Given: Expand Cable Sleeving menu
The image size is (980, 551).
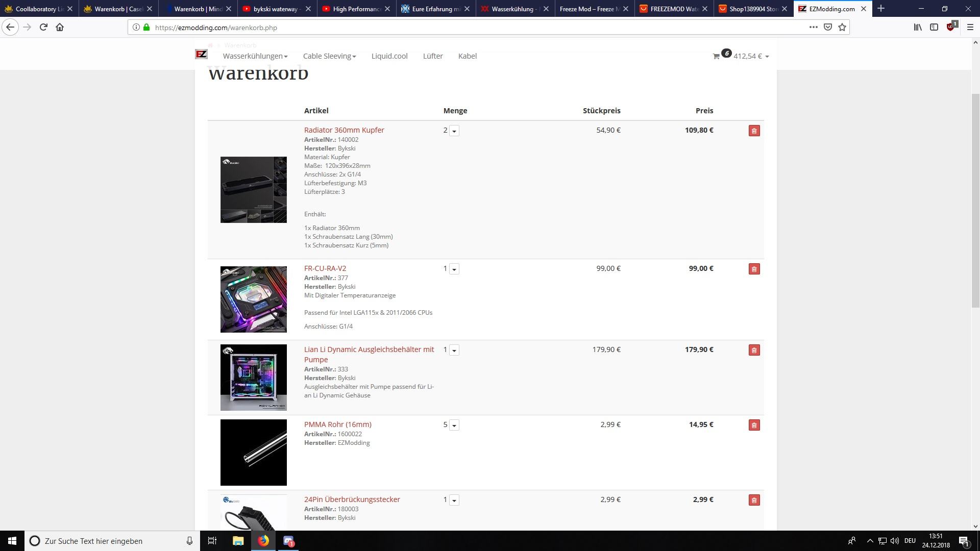Looking at the screenshot, I should point(329,56).
